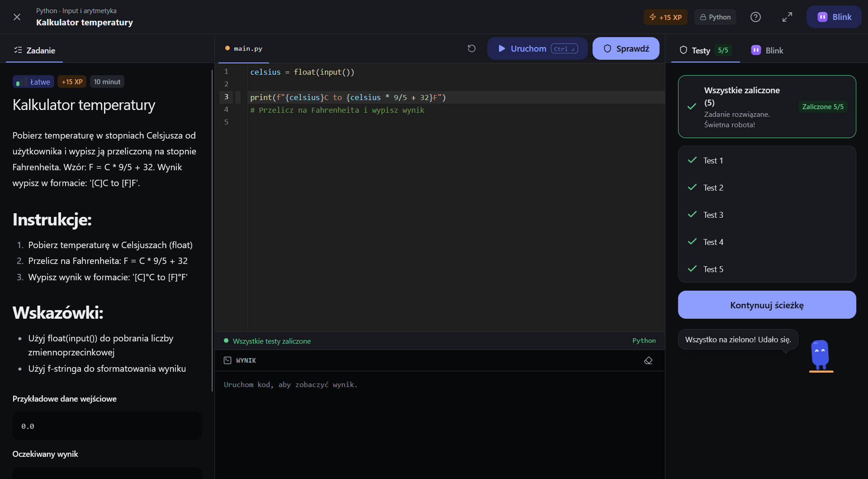This screenshot has height=479, width=868.
Task: Click the Python · Input i arytmetyka breadcrumb
Action: [76, 11]
